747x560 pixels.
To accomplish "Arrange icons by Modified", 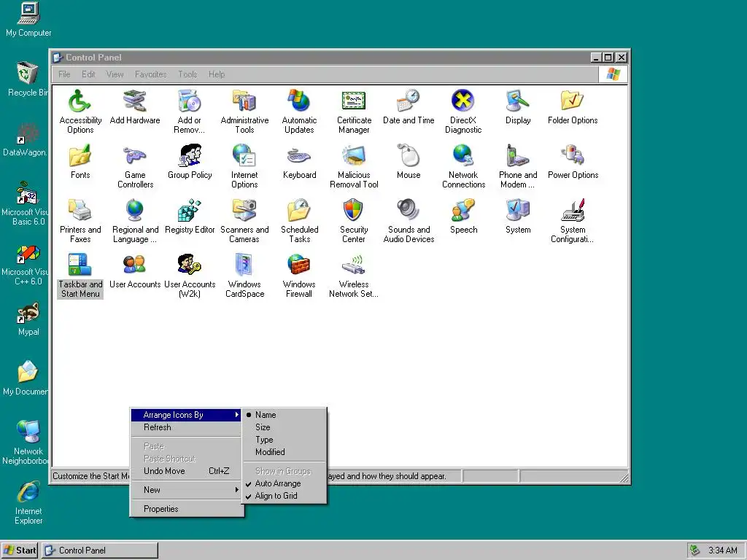I will point(285,452).
